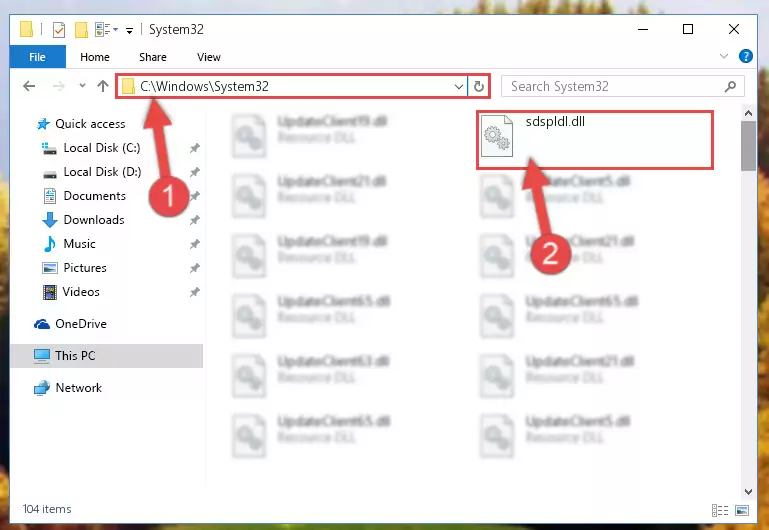This screenshot has height=530, width=769.
Task: Click the C:\Windows\System32 address bar
Action: tap(292, 86)
